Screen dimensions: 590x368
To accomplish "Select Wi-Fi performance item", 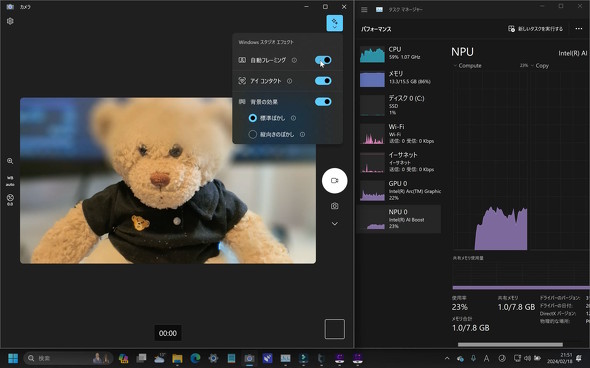I will [399, 134].
